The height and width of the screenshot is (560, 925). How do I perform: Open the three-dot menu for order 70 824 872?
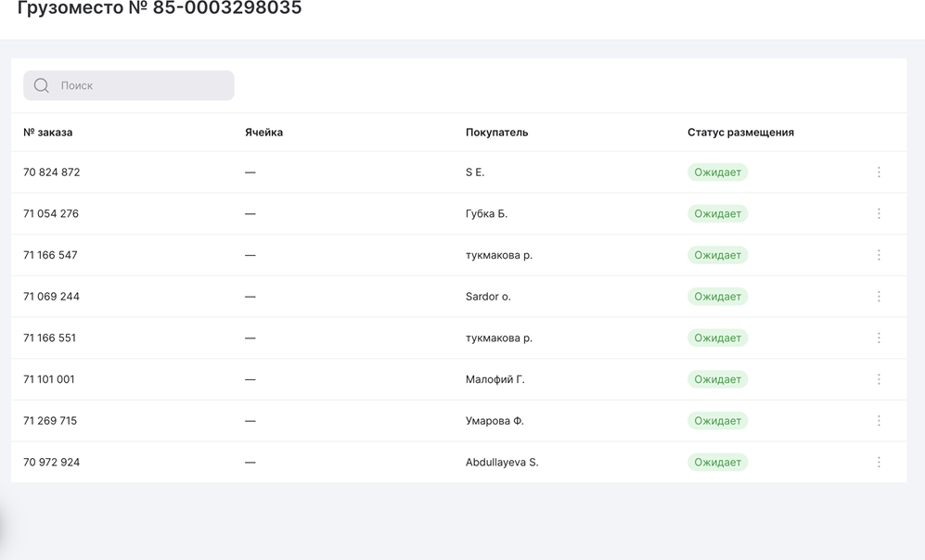point(879,172)
